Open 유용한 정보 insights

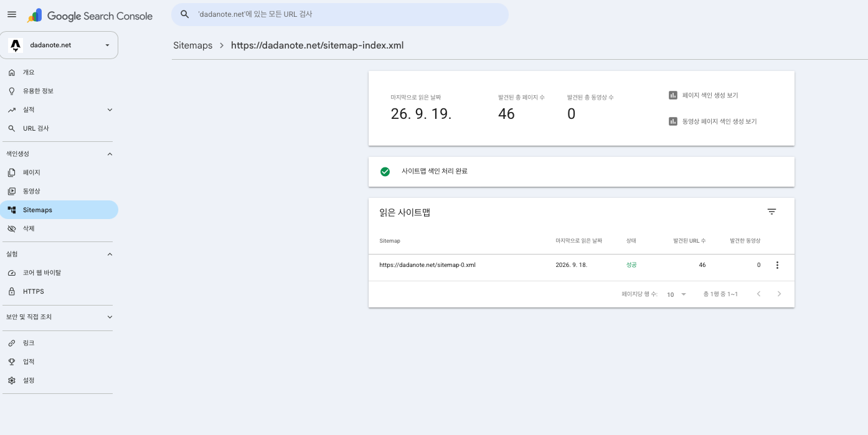click(x=59, y=91)
